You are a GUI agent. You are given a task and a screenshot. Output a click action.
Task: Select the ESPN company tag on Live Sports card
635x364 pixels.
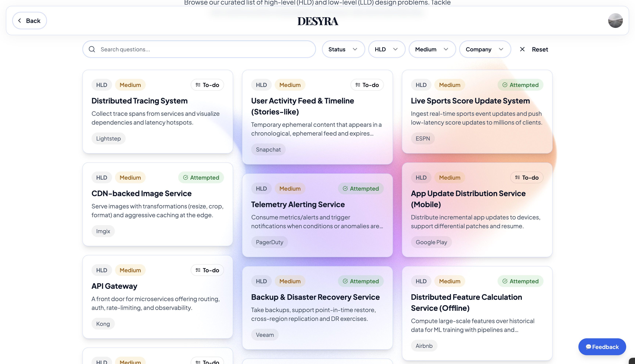coord(422,138)
